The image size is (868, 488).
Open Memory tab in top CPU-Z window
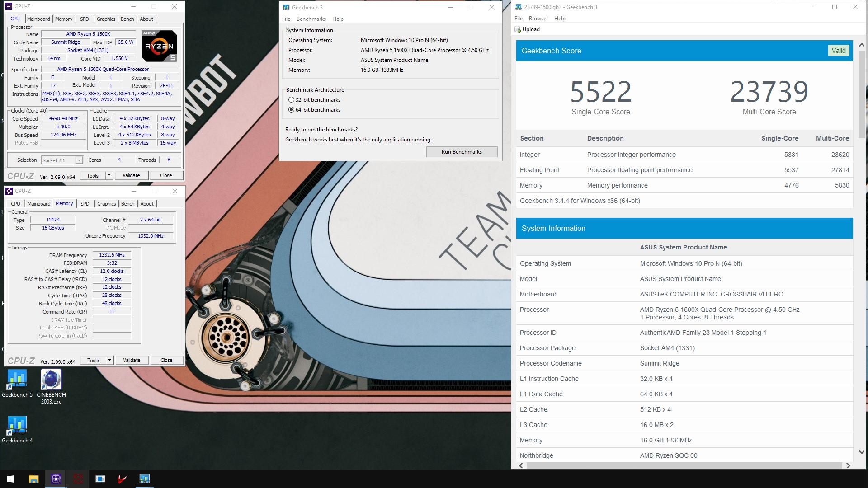coord(63,19)
